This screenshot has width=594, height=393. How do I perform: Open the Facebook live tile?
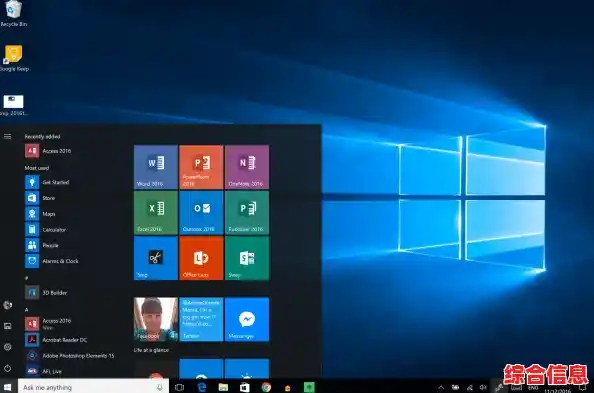pos(156,319)
